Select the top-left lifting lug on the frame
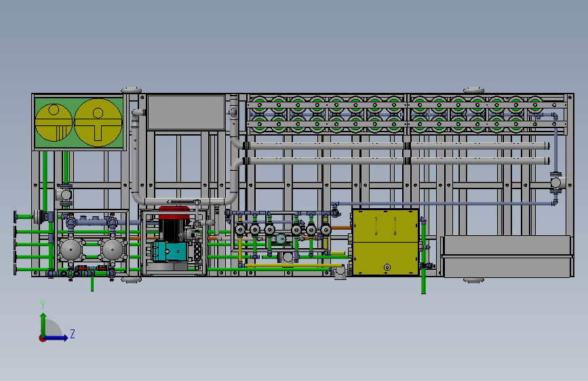This screenshot has width=588, height=381. coord(132,90)
